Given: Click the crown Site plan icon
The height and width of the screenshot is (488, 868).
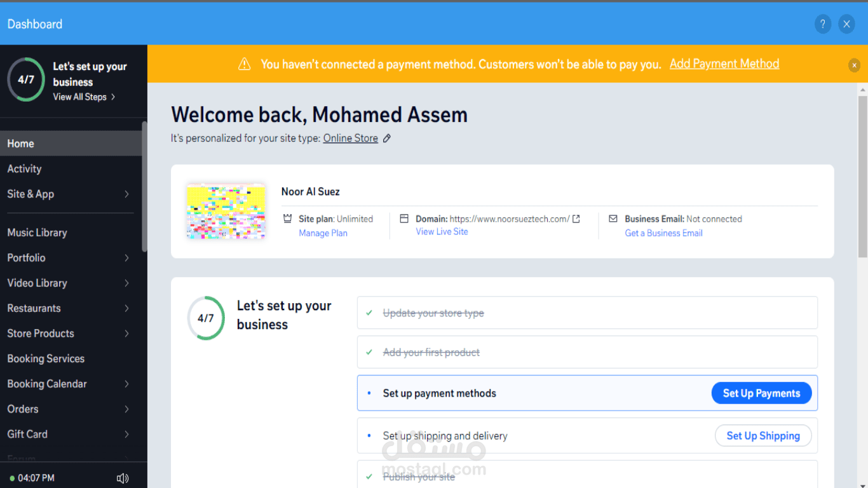Looking at the screenshot, I should [x=287, y=219].
